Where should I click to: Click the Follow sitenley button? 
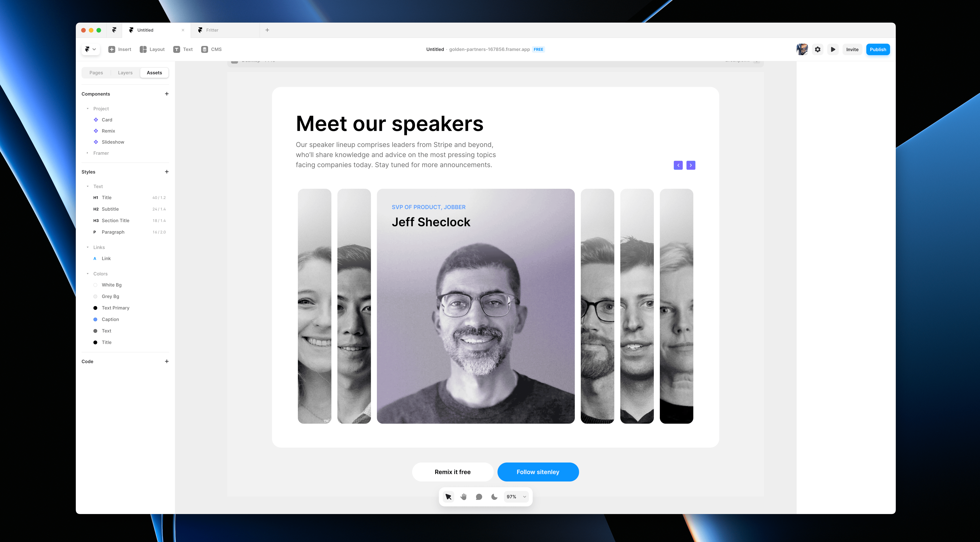(538, 472)
